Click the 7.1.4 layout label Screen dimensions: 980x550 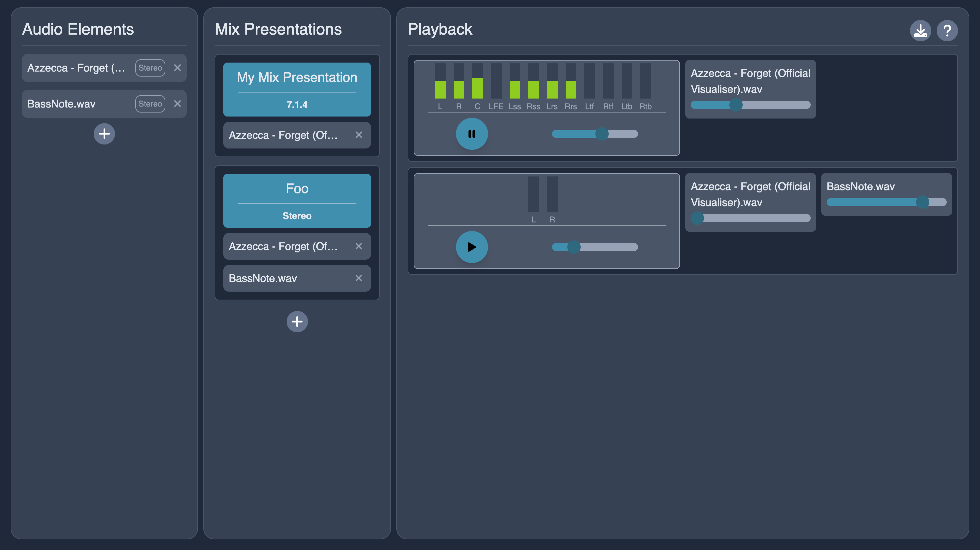[x=297, y=105]
